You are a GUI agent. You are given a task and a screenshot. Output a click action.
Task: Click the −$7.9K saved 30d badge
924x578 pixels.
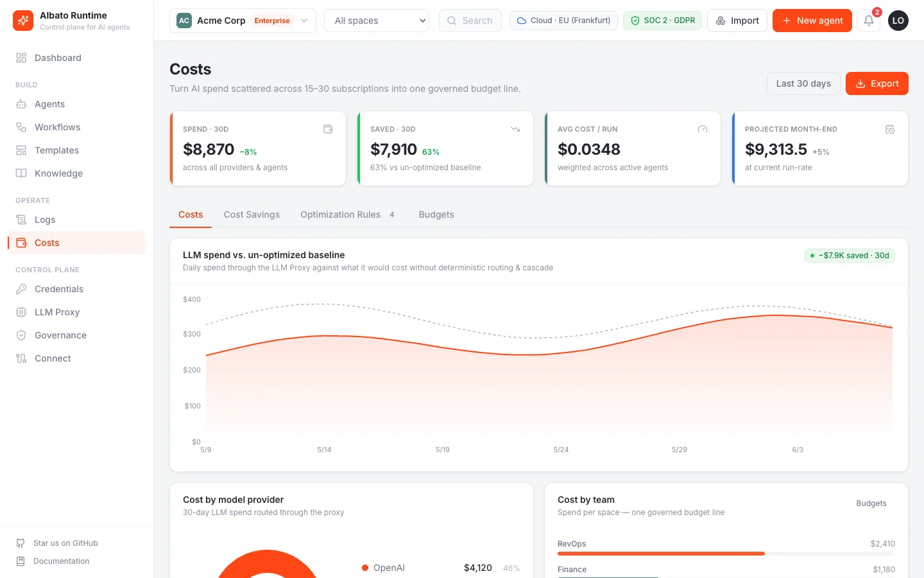850,256
